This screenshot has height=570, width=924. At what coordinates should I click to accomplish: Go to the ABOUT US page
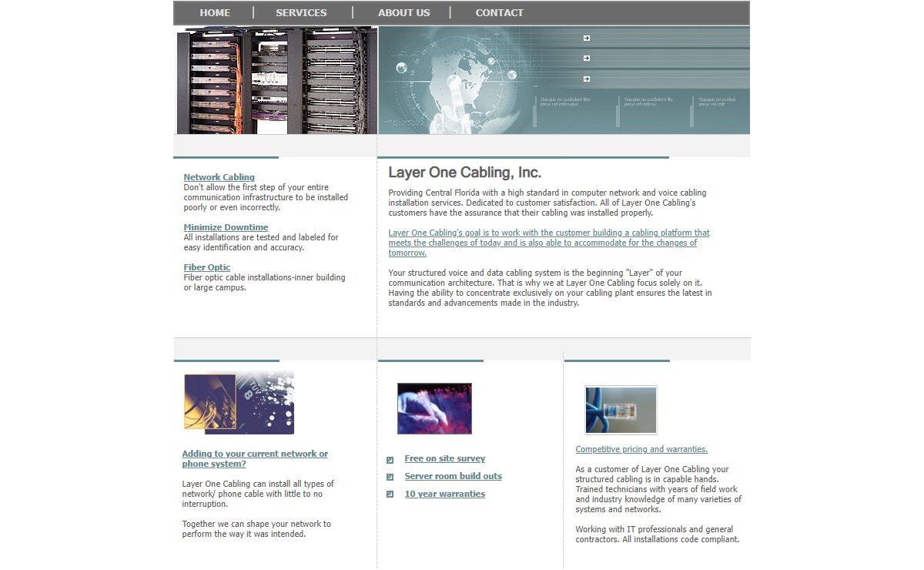[x=403, y=12]
